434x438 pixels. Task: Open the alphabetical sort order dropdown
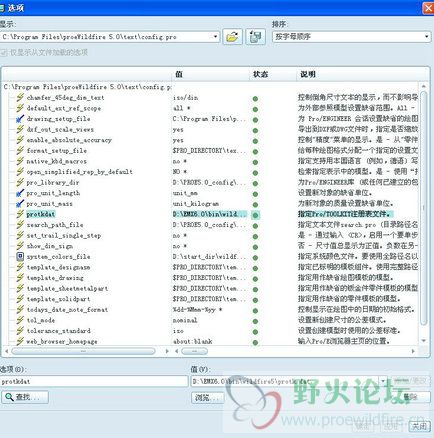[427, 37]
